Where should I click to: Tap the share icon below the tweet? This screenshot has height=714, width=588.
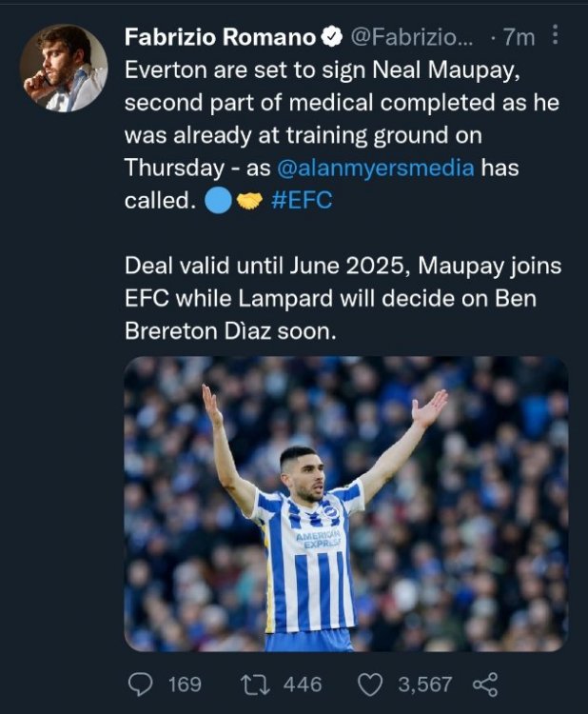pos(484,684)
